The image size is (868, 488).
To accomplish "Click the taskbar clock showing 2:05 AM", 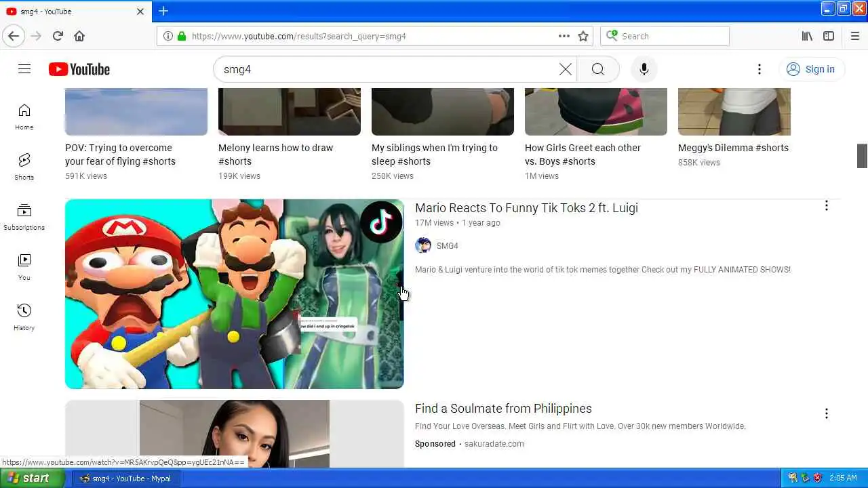I will 843,478.
